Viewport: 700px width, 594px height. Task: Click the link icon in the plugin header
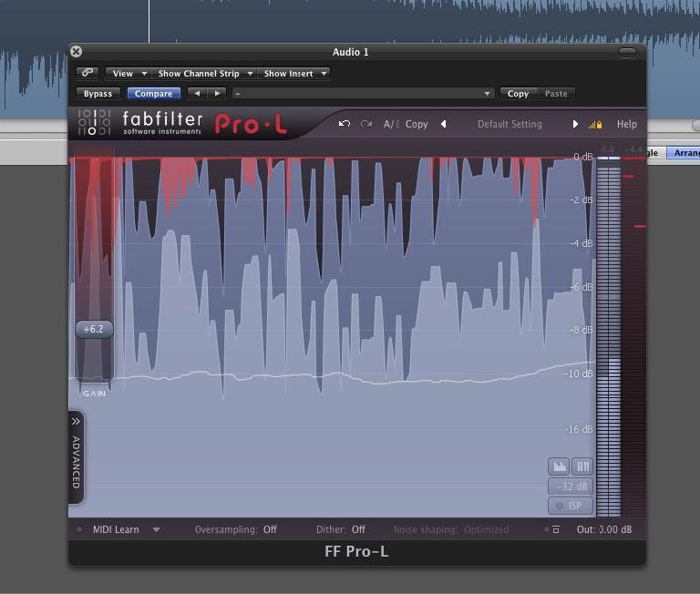point(87,73)
